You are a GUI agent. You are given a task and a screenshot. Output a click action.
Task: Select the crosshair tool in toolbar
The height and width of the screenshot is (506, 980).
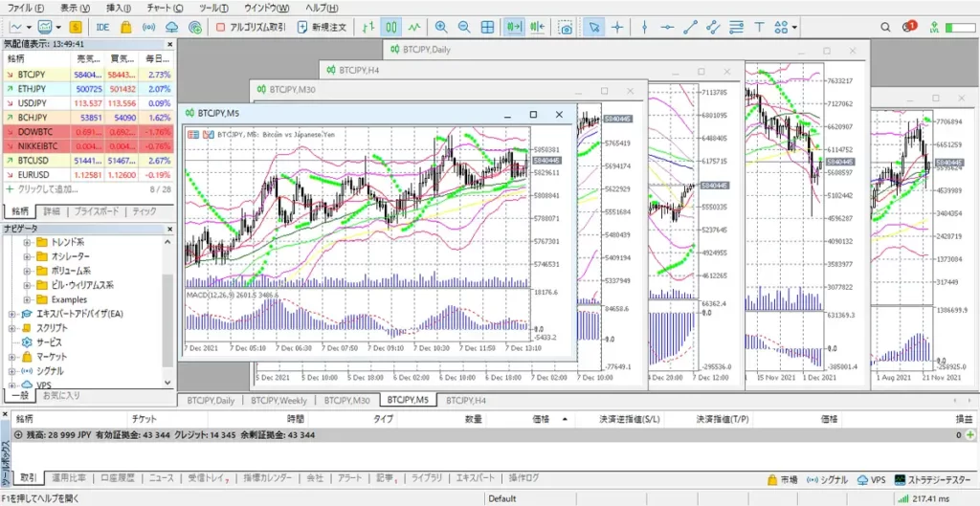point(619,27)
